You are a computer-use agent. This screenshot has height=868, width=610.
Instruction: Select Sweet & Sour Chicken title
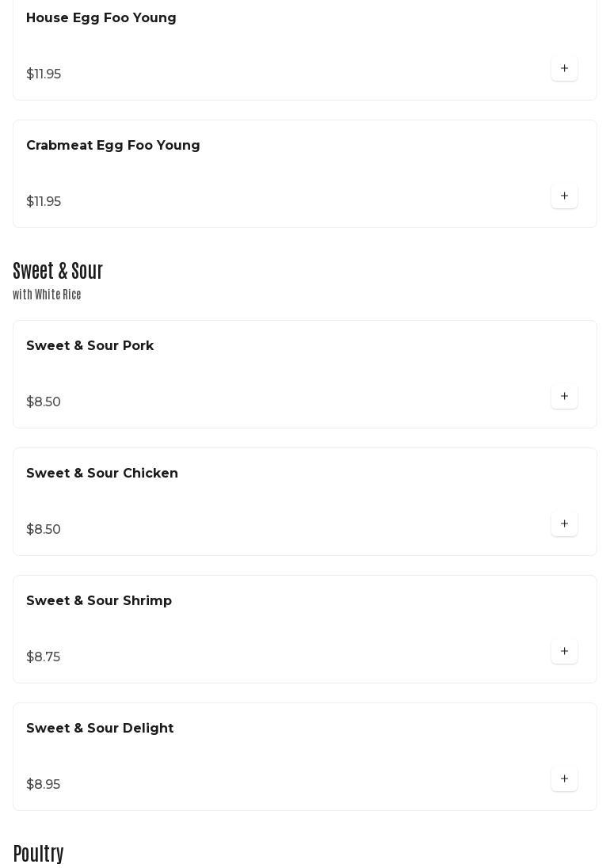pyautogui.click(x=102, y=474)
